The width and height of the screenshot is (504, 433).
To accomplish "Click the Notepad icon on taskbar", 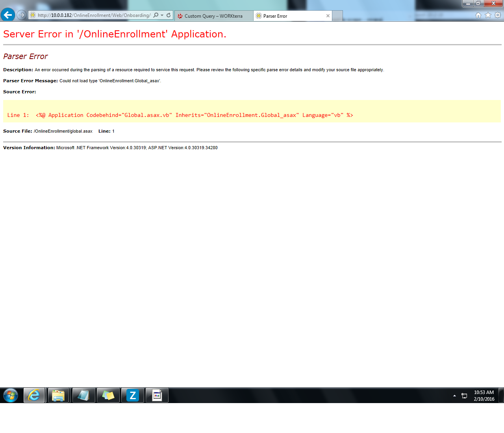I will pos(83,395).
